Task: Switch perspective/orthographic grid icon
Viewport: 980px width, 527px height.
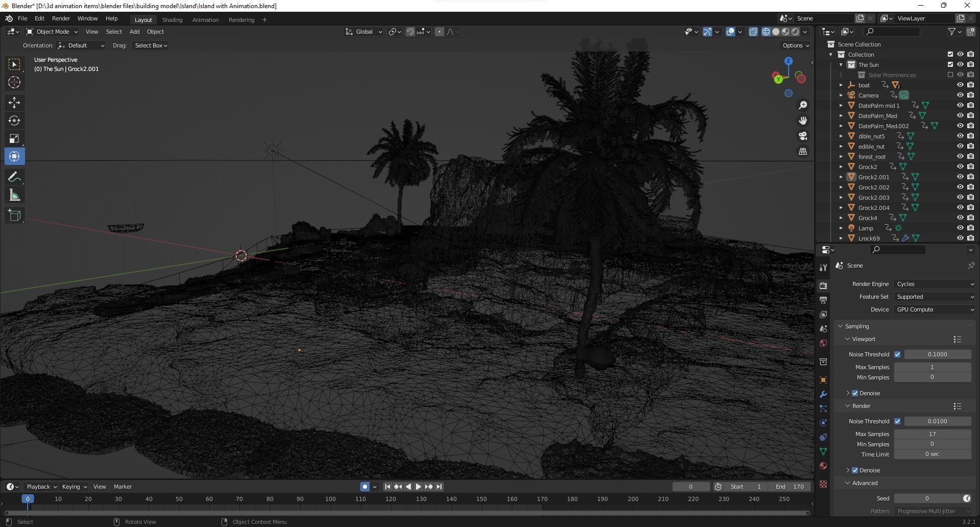Action: (803, 151)
